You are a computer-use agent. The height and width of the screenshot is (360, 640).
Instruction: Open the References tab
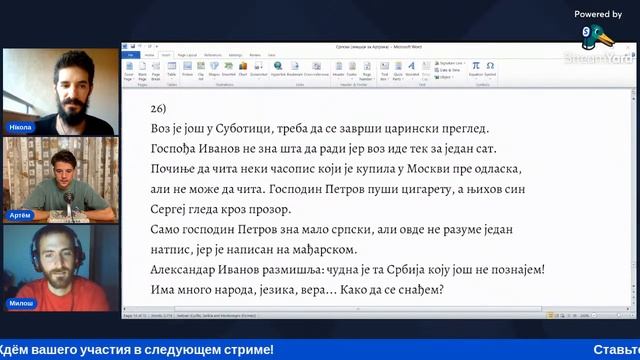[x=213, y=55]
